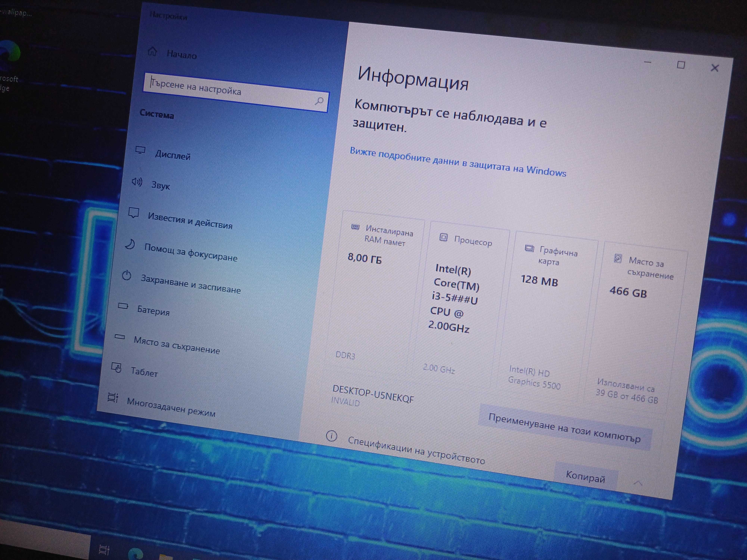This screenshot has width=747, height=560.
Task: Click the info icon by Спецификации на устройството
Action: point(332,436)
